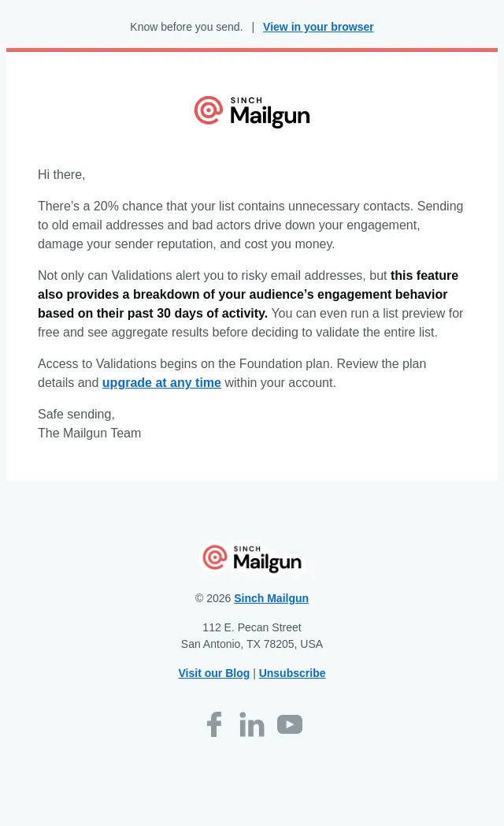The width and height of the screenshot is (504, 826).
Task: Click the red accent bar atop email
Action: pyautogui.click(x=252, y=50)
